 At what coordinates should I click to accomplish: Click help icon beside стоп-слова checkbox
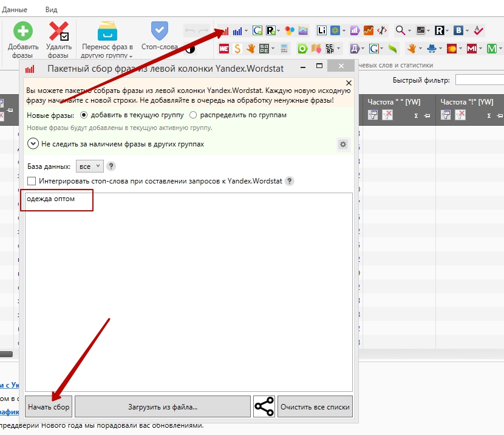(x=289, y=181)
